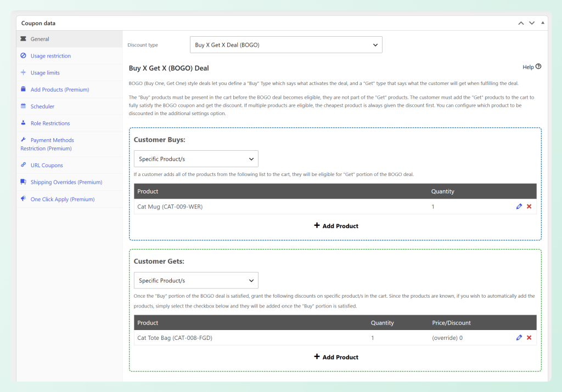
Task: Delete Cat Tote Bag using red X icon
Action: [529, 338]
